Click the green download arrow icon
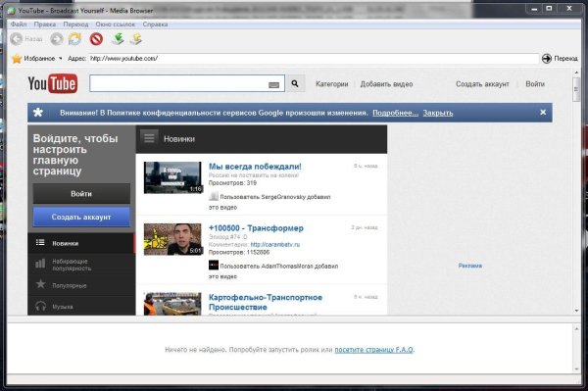The height and width of the screenshot is (391, 588). click(x=119, y=39)
